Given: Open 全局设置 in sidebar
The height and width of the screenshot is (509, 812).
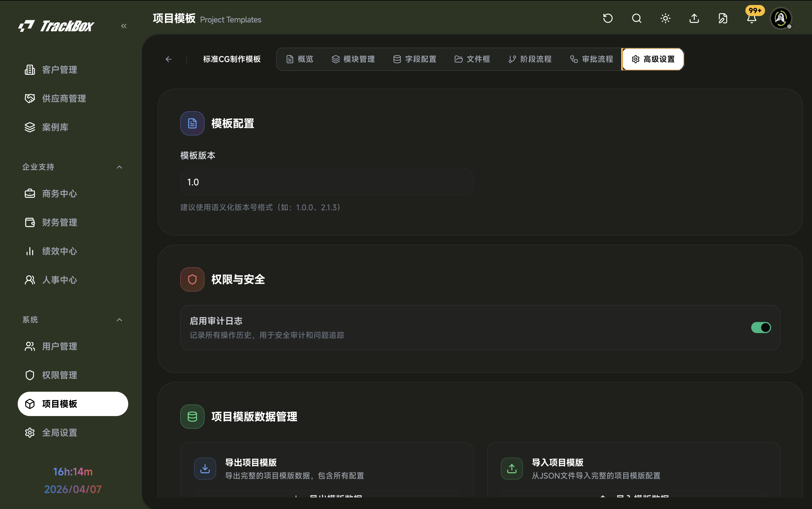Looking at the screenshot, I should 73,433.
